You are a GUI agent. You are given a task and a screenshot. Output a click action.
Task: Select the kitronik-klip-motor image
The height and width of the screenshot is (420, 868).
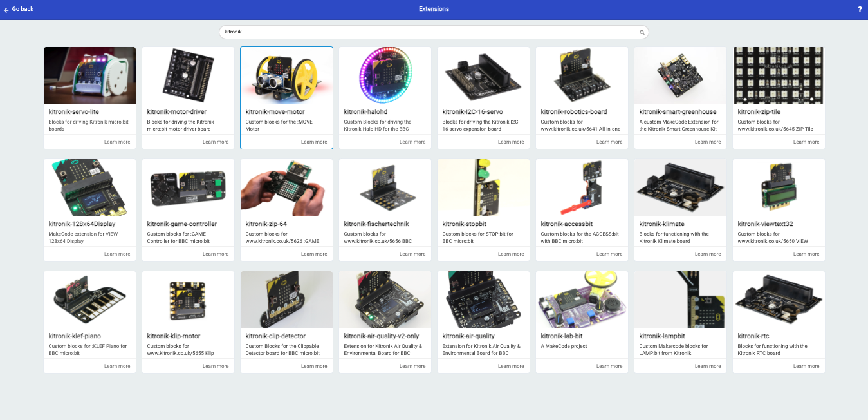pyautogui.click(x=189, y=300)
